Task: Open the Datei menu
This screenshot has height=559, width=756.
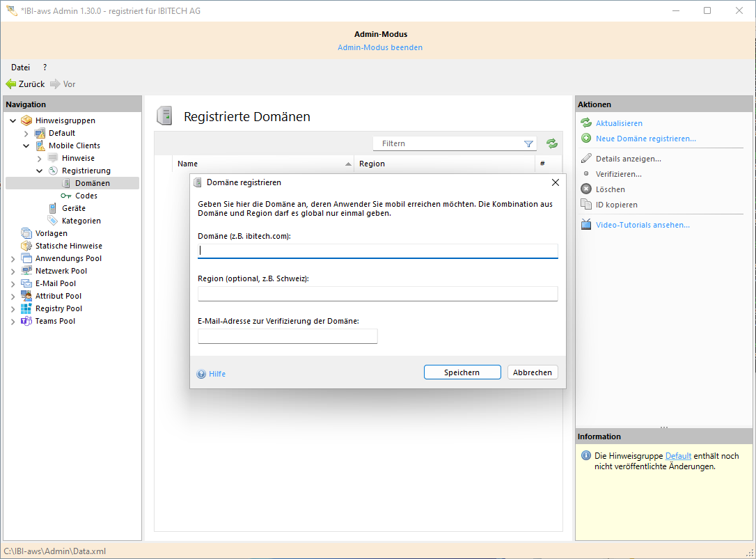Action: click(x=19, y=67)
